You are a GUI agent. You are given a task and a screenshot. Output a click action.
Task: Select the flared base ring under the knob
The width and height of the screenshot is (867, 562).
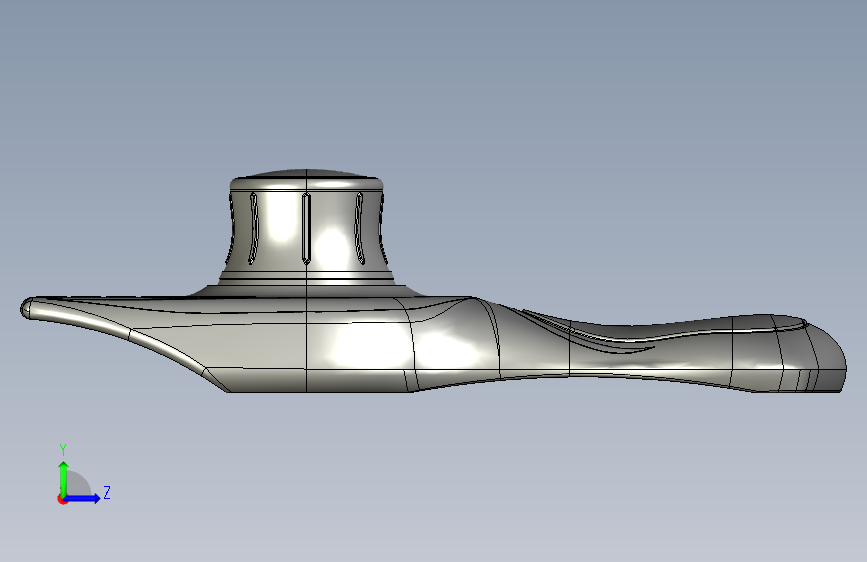point(307,290)
